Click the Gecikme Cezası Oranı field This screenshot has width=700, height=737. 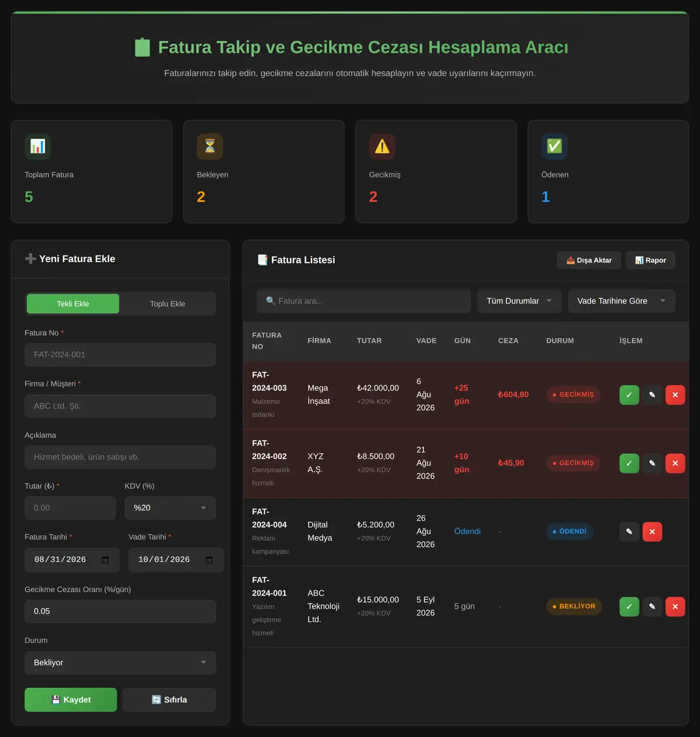[120, 612]
